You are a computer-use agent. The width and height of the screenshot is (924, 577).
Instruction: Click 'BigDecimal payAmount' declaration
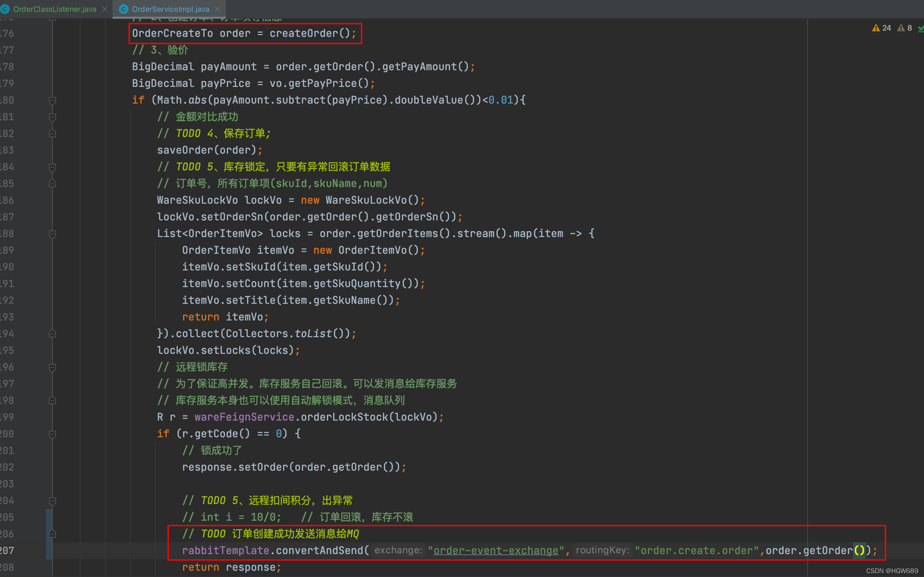[x=195, y=67]
